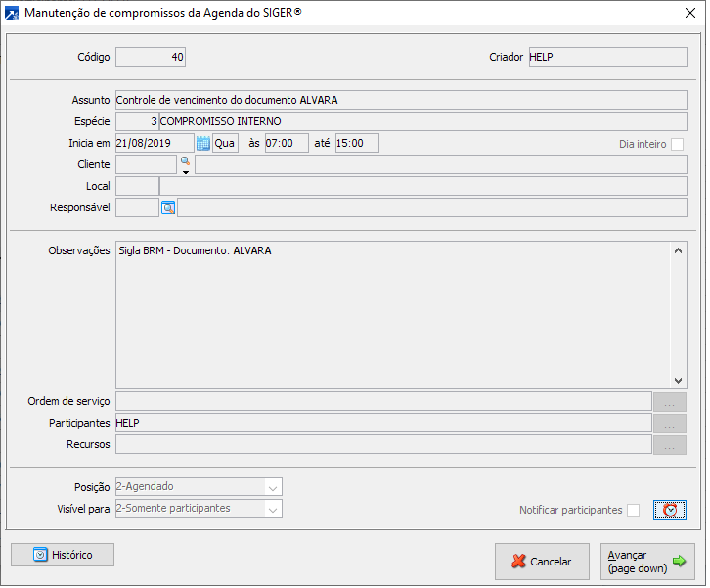The width and height of the screenshot is (710, 588).
Task: Click the Cancelar button
Action: [542, 563]
